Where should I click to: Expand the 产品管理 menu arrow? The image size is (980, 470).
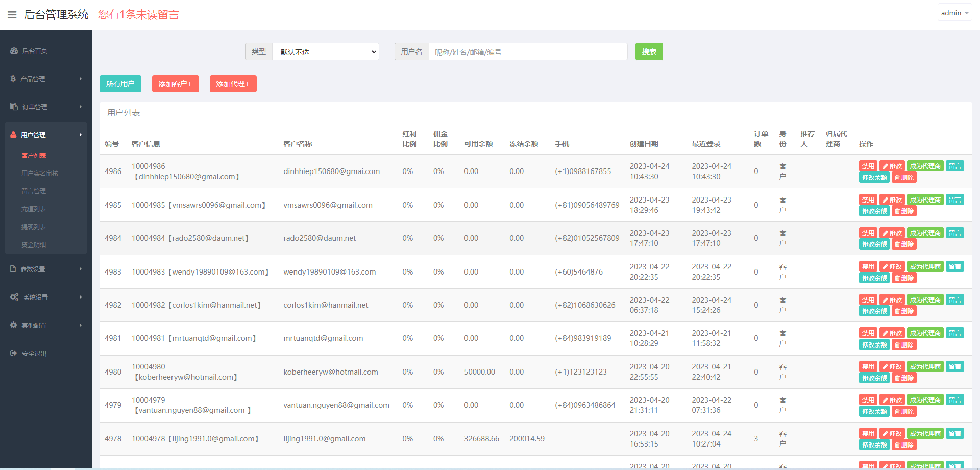tap(80, 79)
